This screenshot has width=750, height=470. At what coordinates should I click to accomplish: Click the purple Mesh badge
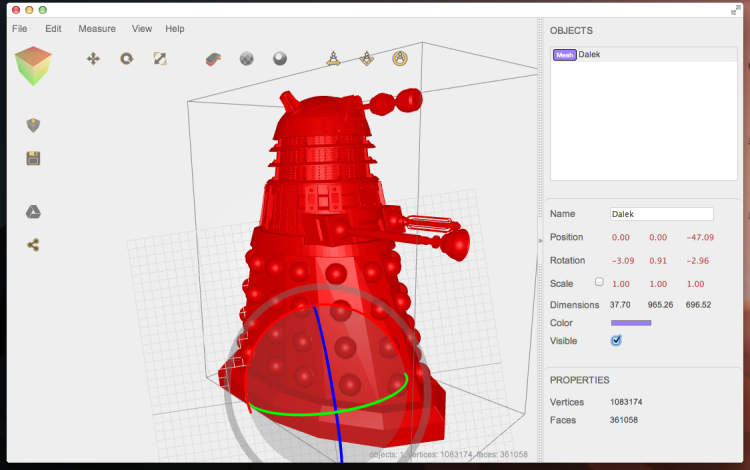564,55
